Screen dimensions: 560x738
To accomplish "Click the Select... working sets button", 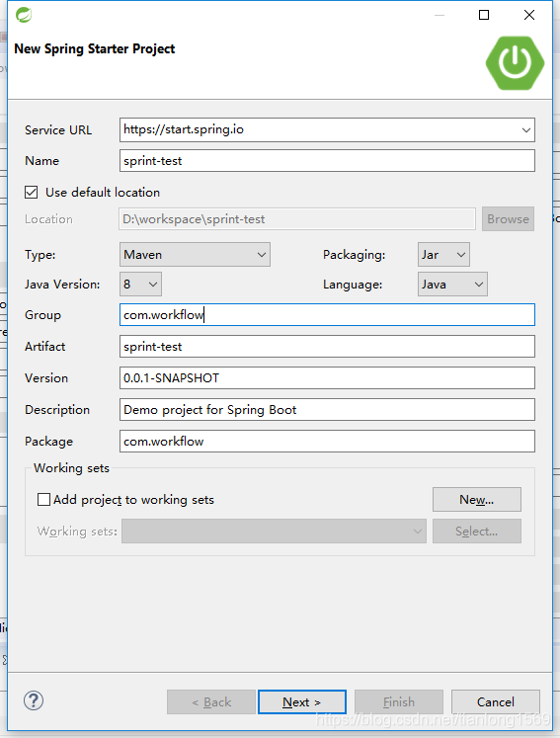I will (x=477, y=531).
